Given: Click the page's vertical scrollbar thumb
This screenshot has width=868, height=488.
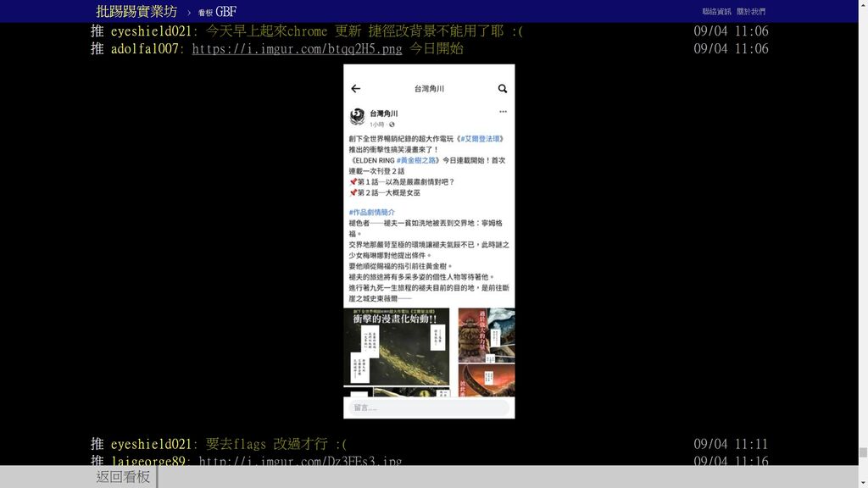Looking at the screenshot, I should (x=863, y=452).
